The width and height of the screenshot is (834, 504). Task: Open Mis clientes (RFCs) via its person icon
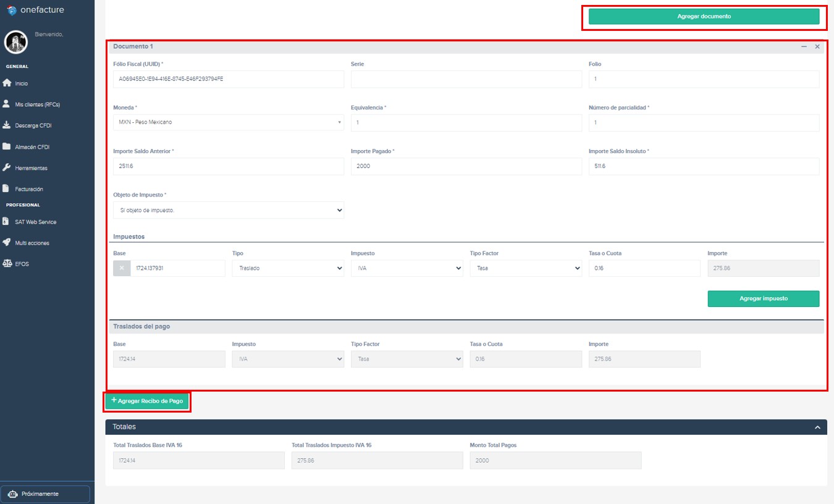pyautogui.click(x=7, y=104)
